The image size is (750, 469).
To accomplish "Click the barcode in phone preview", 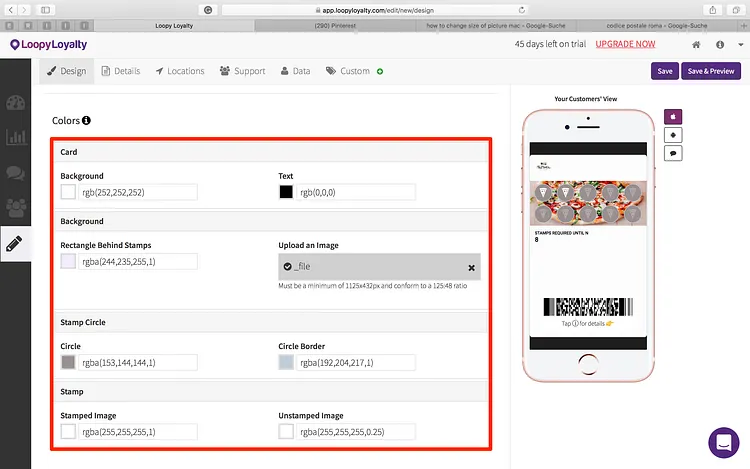I will tap(588, 307).
